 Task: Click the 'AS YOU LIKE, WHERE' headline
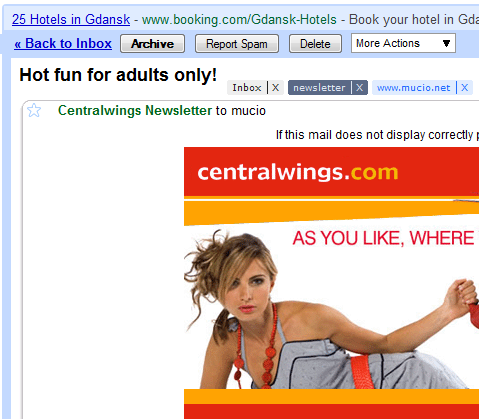383,238
